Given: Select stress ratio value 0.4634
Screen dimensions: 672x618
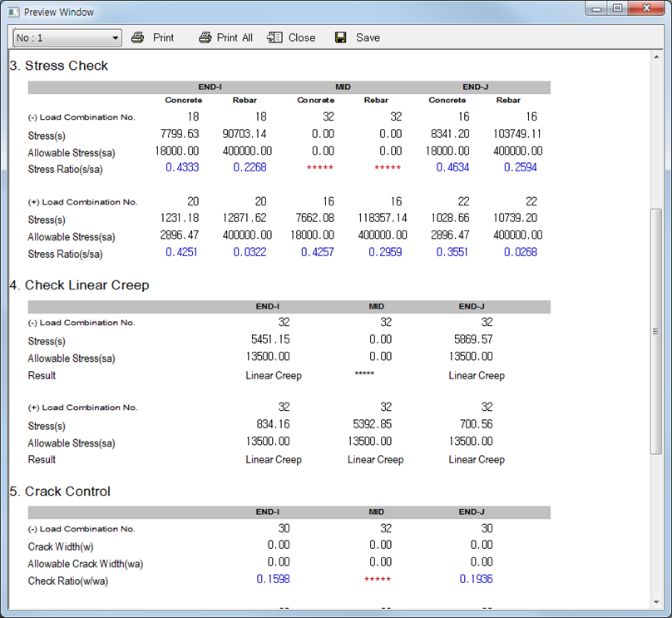Looking at the screenshot, I should (x=452, y=167).
